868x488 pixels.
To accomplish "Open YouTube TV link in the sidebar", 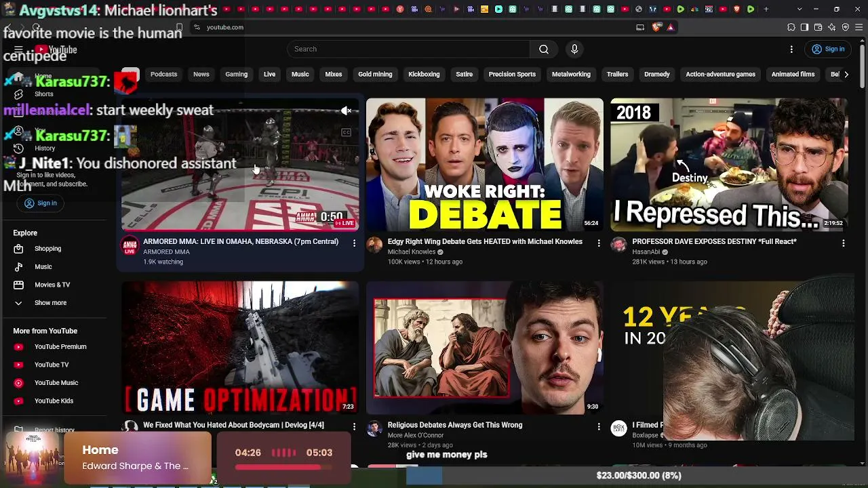I will click(x=54, y=365).
